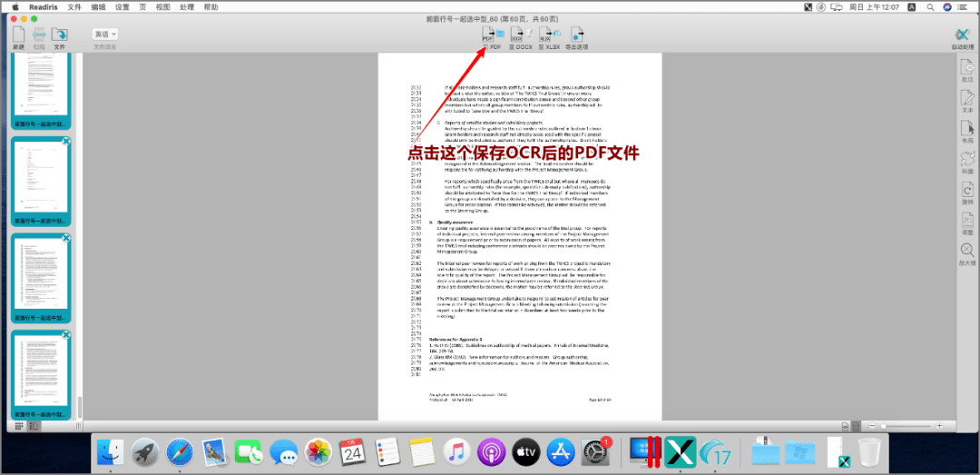Switch thumbnail panel to grid view
The image size is (980, 475).
click(19, 426)
